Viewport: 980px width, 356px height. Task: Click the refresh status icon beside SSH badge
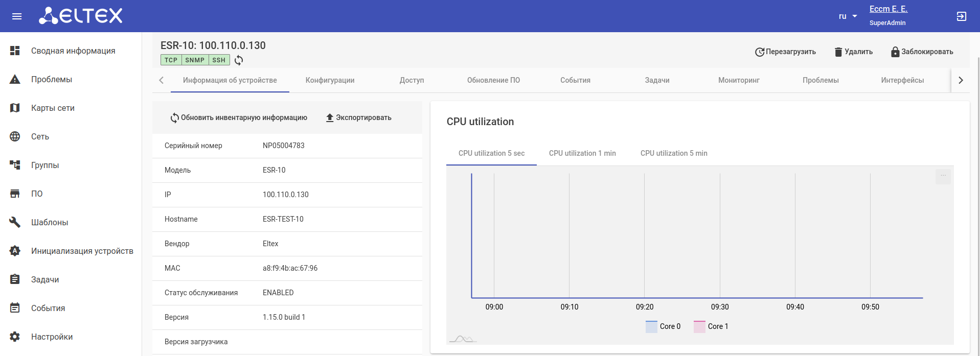click(239, 60)
